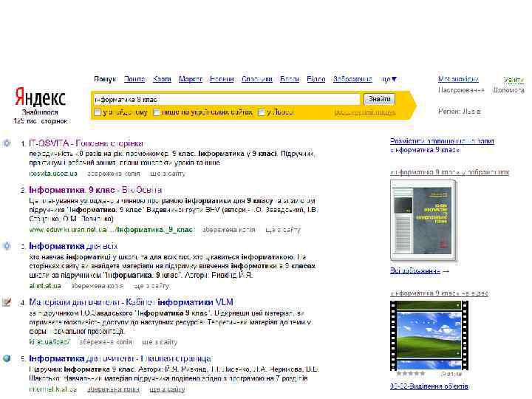The height and width of the screenshot is (399, 532).
Task: Click the favicon next to IT-OSVITA result
Action: coord(7,143)
